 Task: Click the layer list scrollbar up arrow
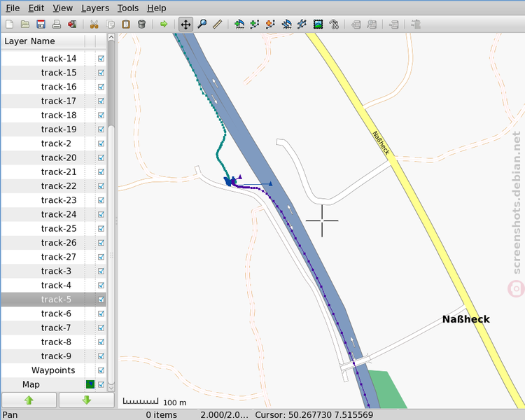[x=111, y=37]
